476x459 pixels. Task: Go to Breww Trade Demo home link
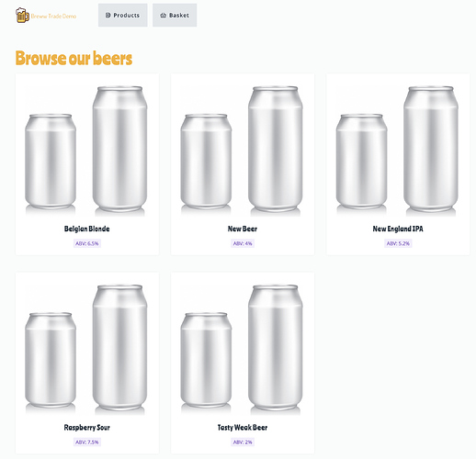(46, 16)
